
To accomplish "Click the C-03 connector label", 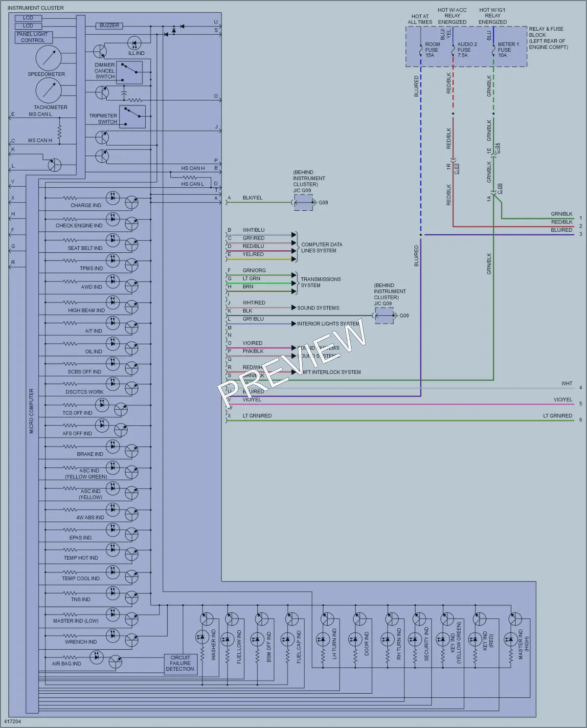I will pos(457,169).
